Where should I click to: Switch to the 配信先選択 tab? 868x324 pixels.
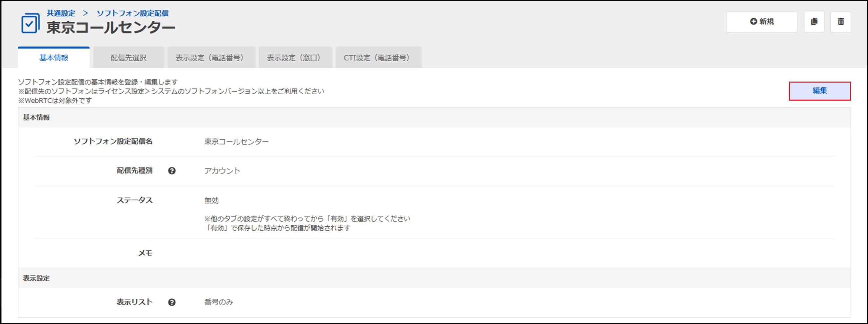[128, 58]
